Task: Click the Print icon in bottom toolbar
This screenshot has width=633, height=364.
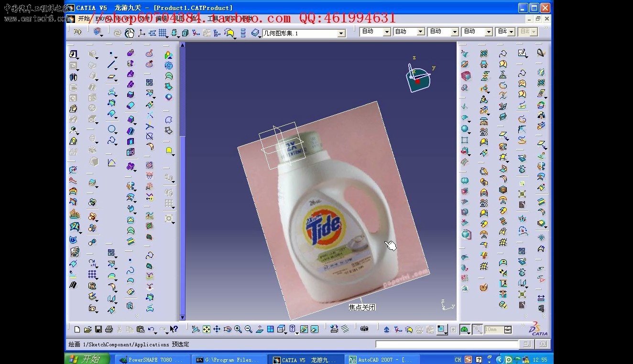Action: coord(109,329)
